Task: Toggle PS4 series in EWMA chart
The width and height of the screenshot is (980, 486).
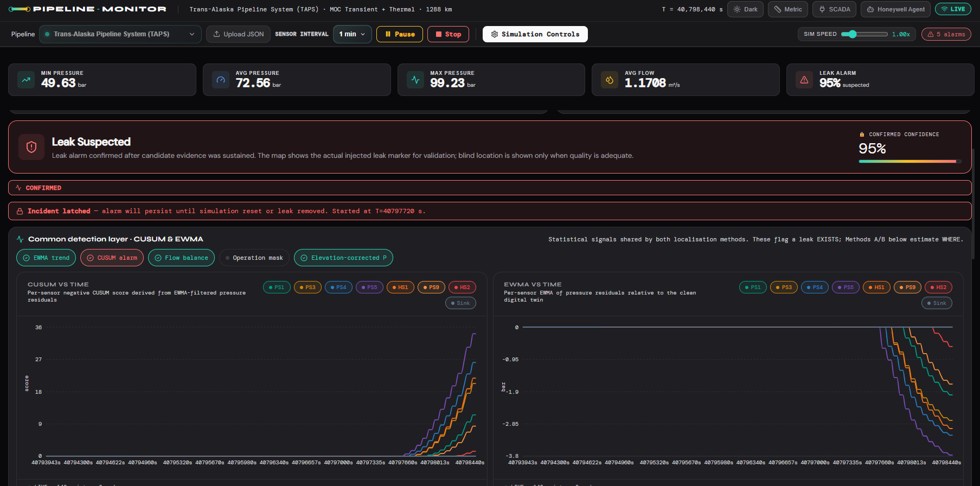Action: [815, 287]
